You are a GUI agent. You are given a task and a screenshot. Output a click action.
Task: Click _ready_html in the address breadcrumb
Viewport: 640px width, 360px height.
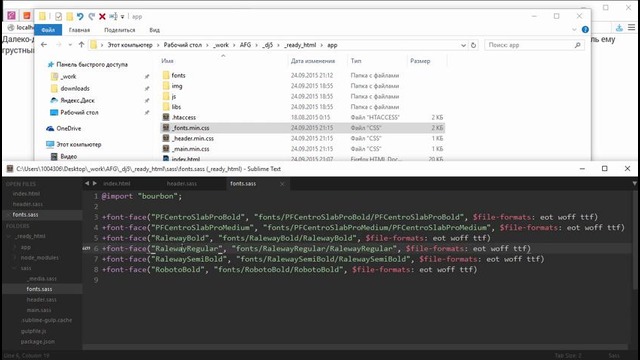click(x=300, y=45)
